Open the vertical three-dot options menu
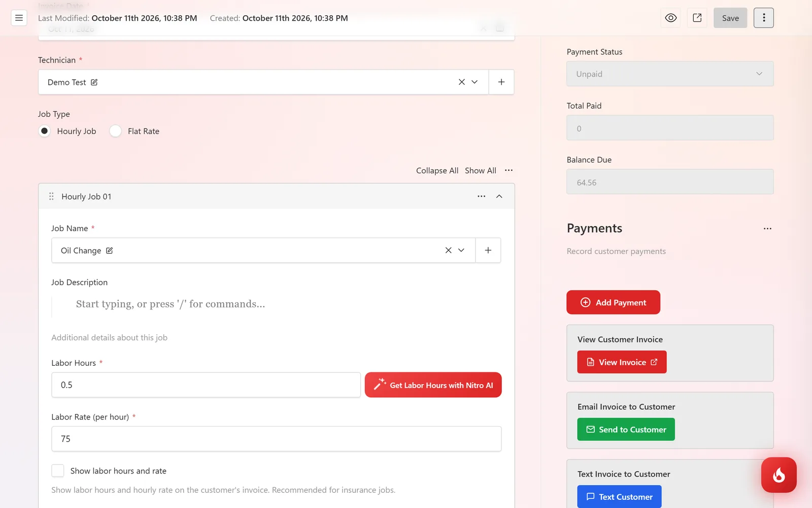 tap(764, 18)
